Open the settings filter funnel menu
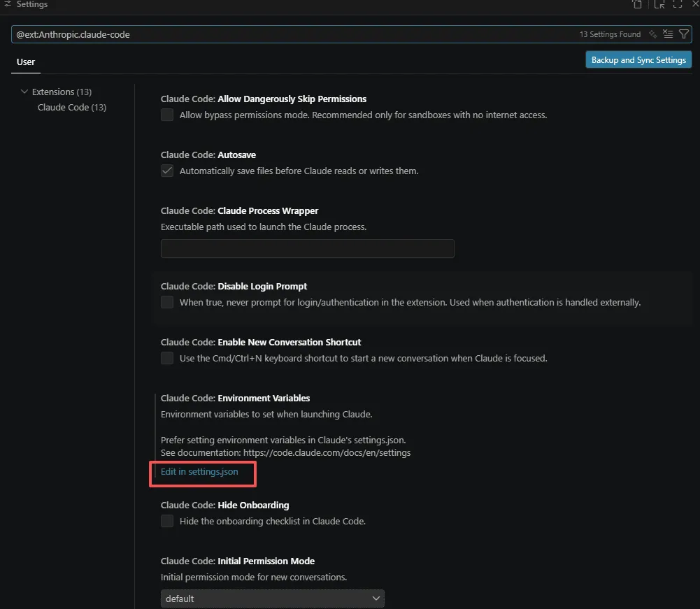The height and width of the screenshot is (609, 700). tap(683, 34)
